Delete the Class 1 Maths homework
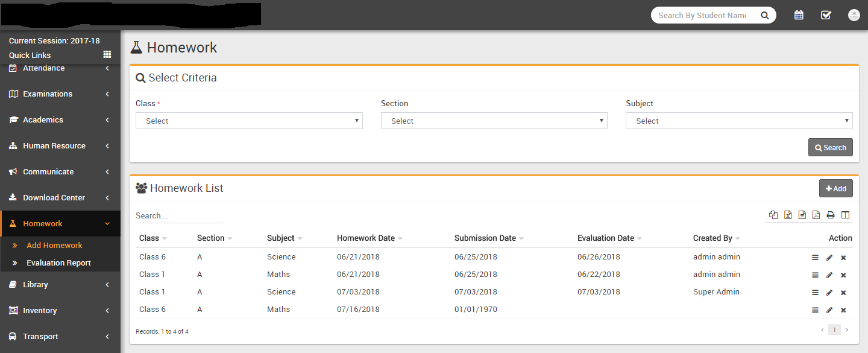The image size is (868, 353). 843,275
